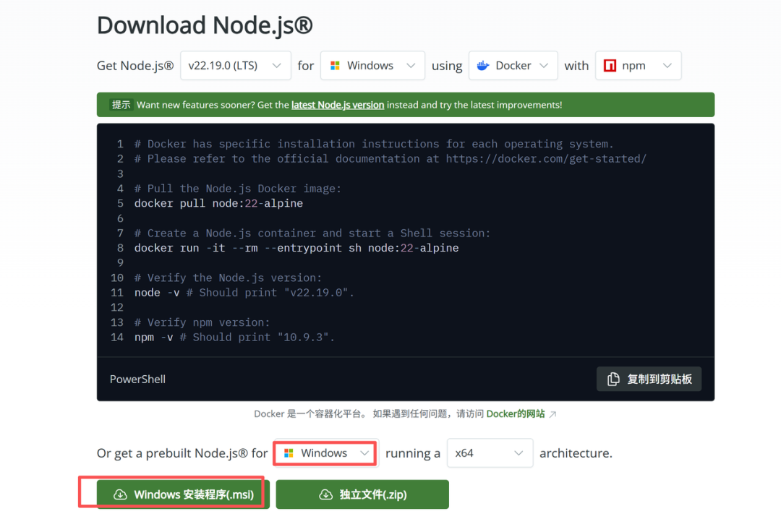Download the Windows 安装程序(.msi)
Image resolution: width=781 pixels, height=532 pixels.
point(183,494)
